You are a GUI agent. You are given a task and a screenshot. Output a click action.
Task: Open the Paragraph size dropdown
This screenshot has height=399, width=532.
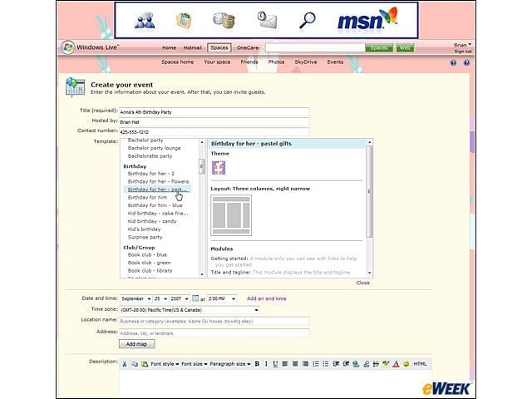point(230,364)
